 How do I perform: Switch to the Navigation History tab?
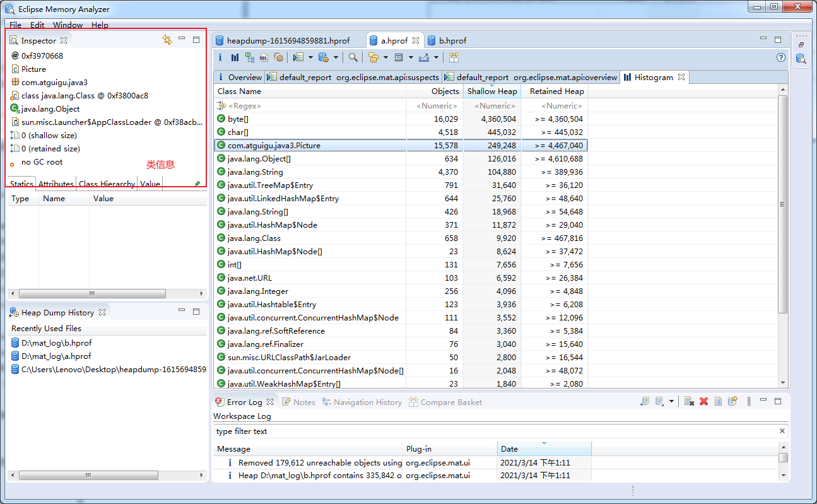[362, 402]
